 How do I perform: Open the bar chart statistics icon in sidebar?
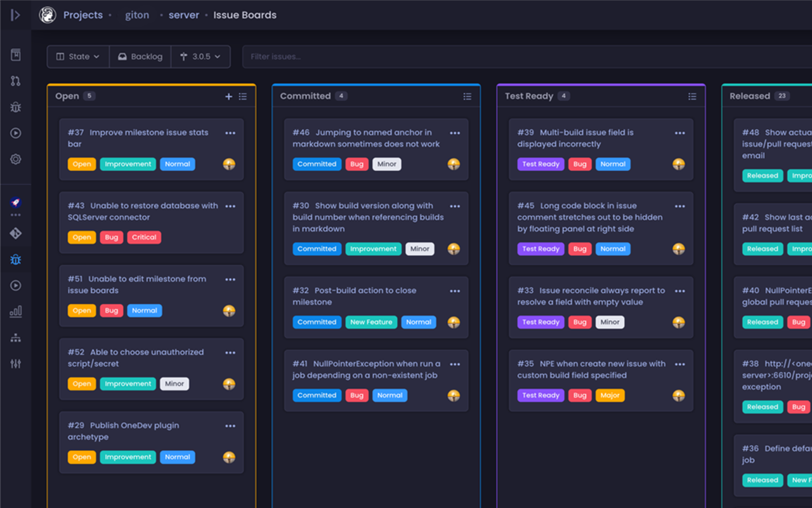16,311
